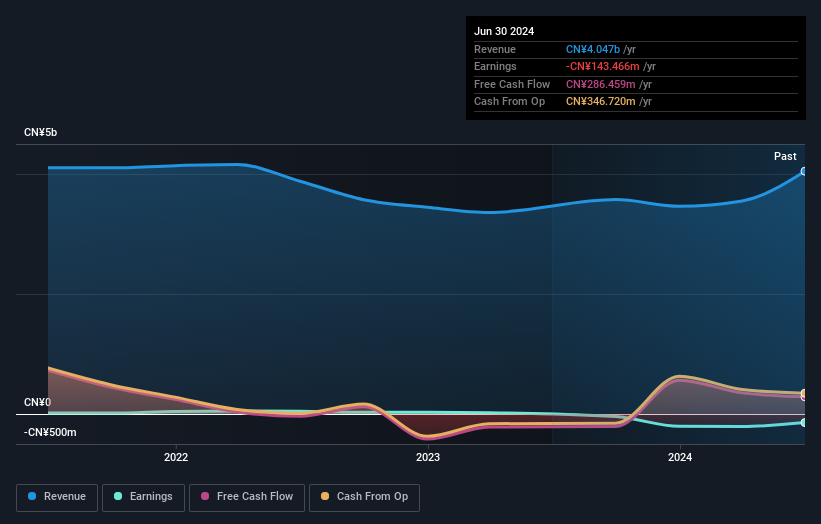
Task: Click the CN¥0 y-axis label
Action: pos(38,403)
